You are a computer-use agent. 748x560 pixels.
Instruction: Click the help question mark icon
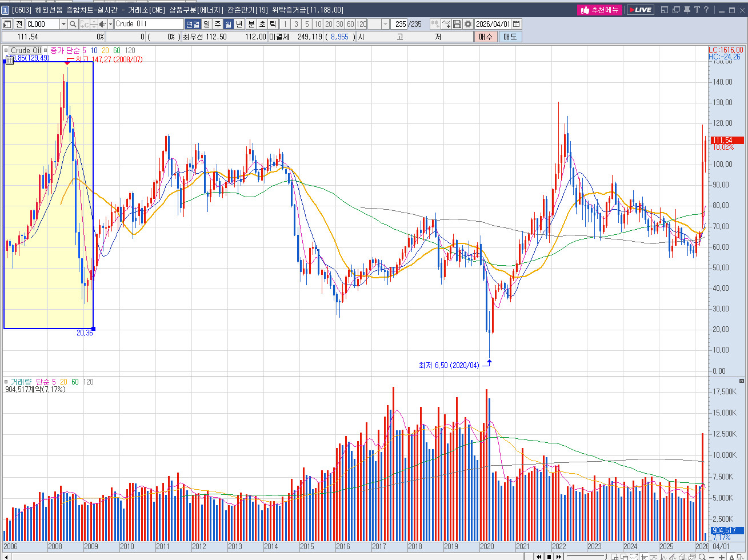click(706, 10)
